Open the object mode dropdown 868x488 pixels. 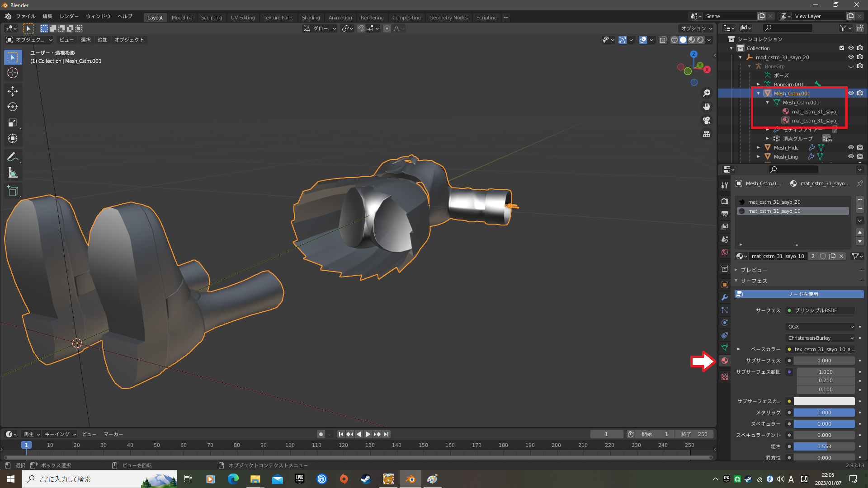(29, 40)
